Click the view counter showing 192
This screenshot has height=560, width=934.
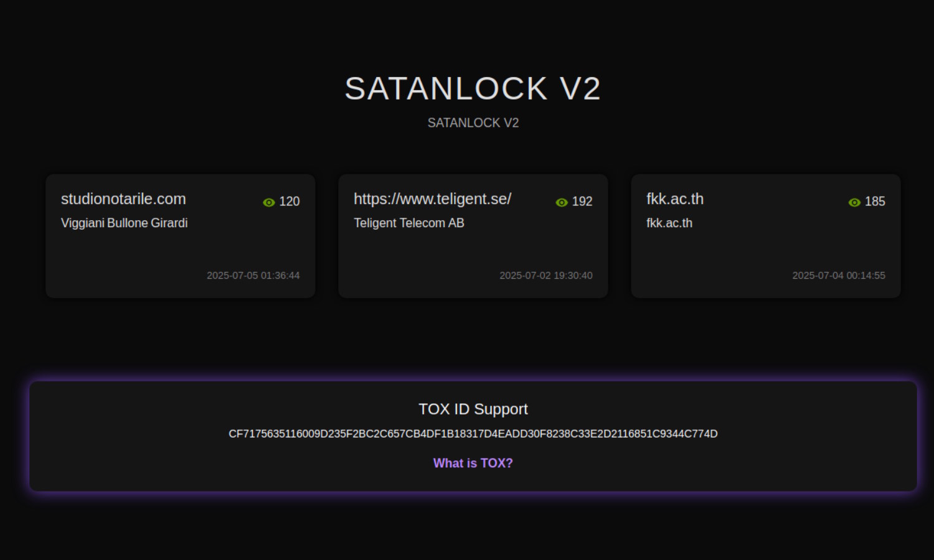coord(582,202)
